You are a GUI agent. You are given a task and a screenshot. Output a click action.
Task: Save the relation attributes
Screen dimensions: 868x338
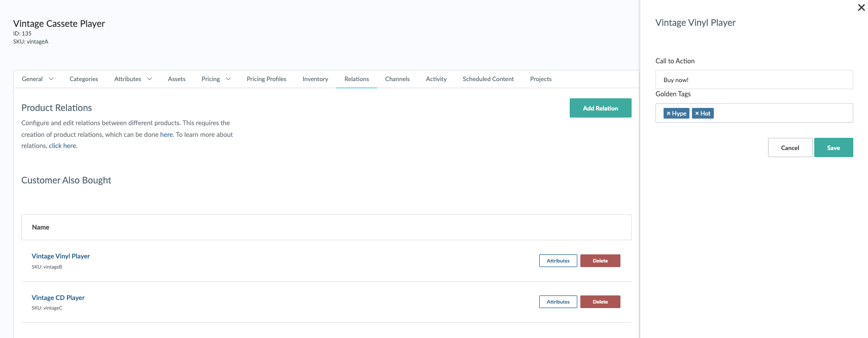[x=833, y=147]
